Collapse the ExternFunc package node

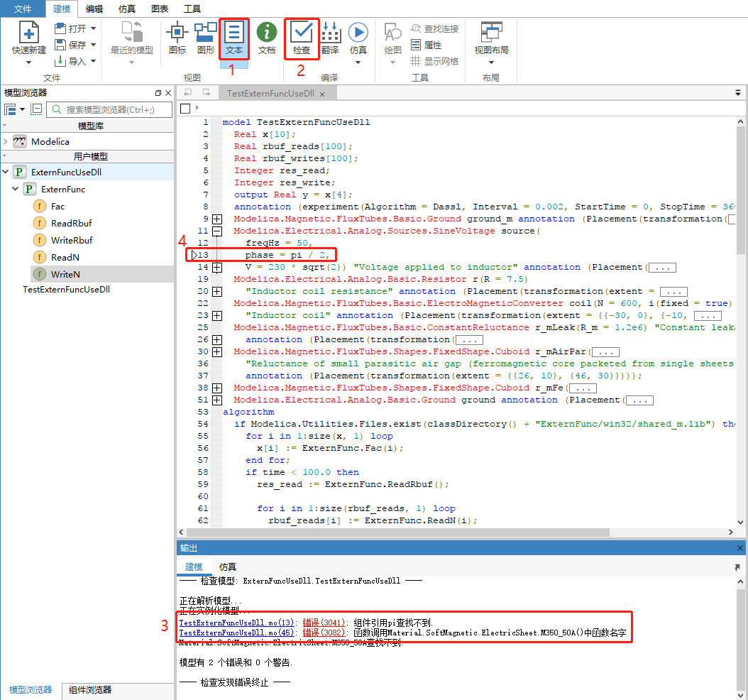16,189
